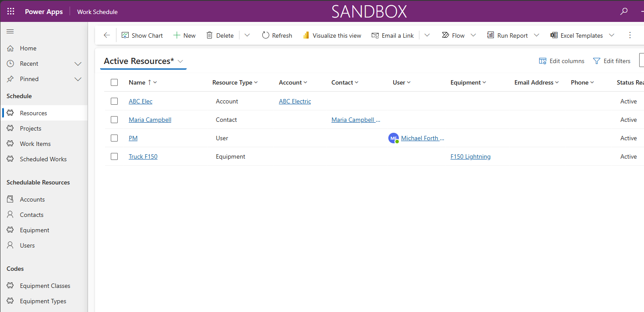Open the Michael Forth user link
The height and width of the screenshot is (312, 644).
tap(422, 138)
